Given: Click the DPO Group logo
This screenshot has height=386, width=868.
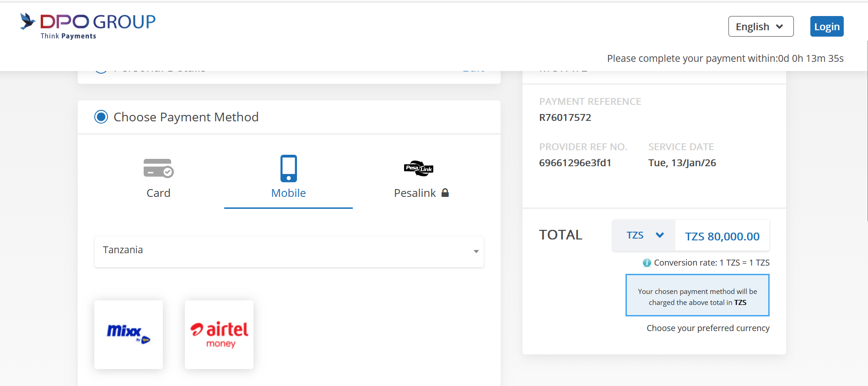Looking at the screenshot, I should coord(88,26).
